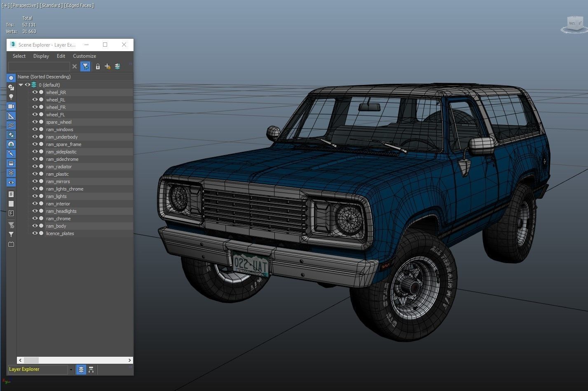Click inside the Scene Explorer search field
588x391 pixels.
39,66
